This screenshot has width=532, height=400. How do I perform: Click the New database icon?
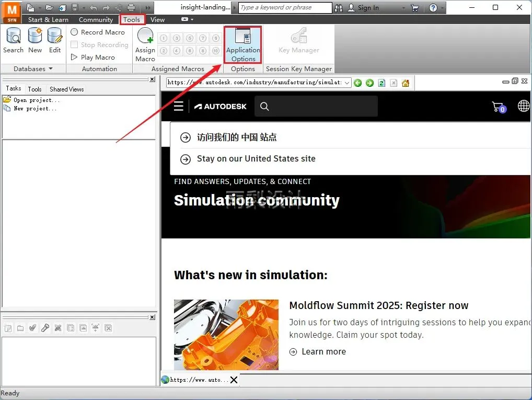pyautogui.click(x=35, y=40)
